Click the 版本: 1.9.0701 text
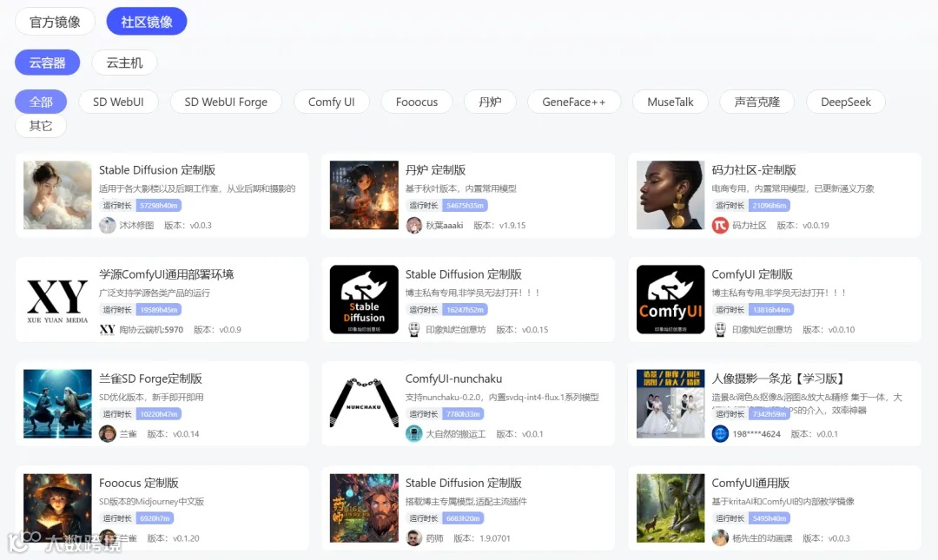 (481, 538)
